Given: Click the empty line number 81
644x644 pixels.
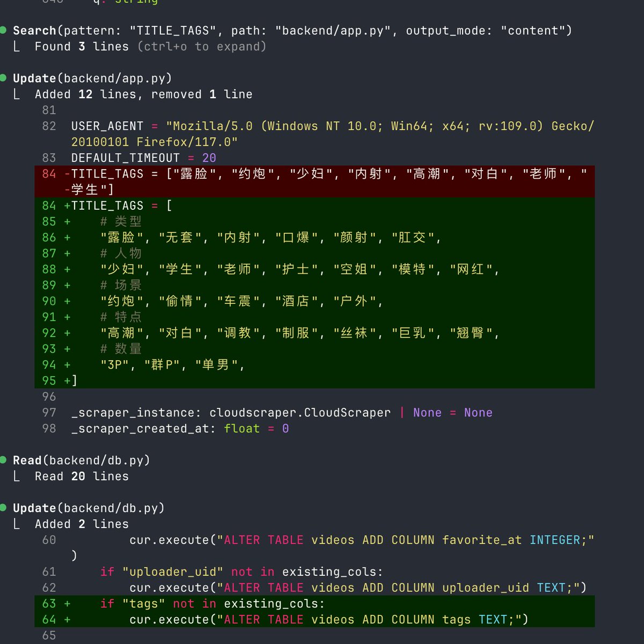Looking at the screenshot, I should pyautogui.click(x=49, y=110).
